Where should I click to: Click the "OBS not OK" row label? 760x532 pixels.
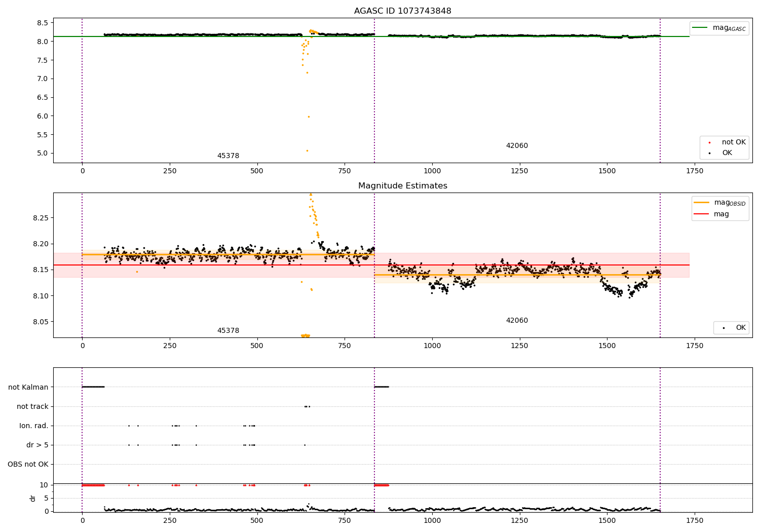(28, 464)
